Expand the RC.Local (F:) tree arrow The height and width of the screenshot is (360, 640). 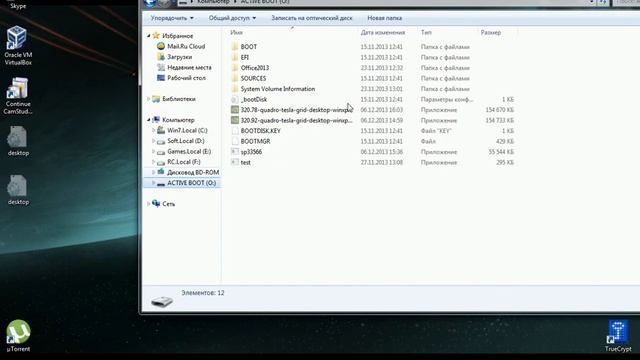[x=153, y=162]
